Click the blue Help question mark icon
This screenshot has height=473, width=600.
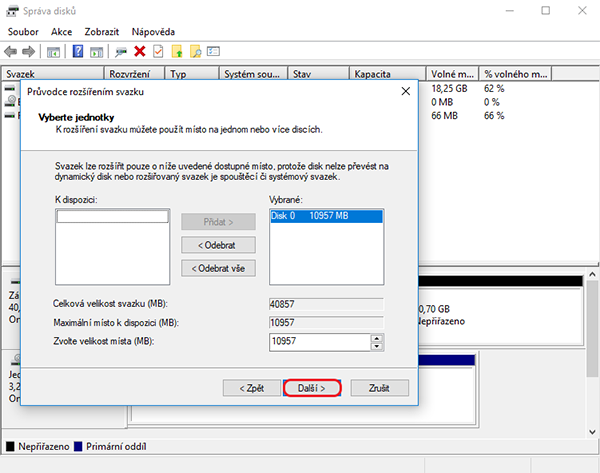tap(77, 51)
